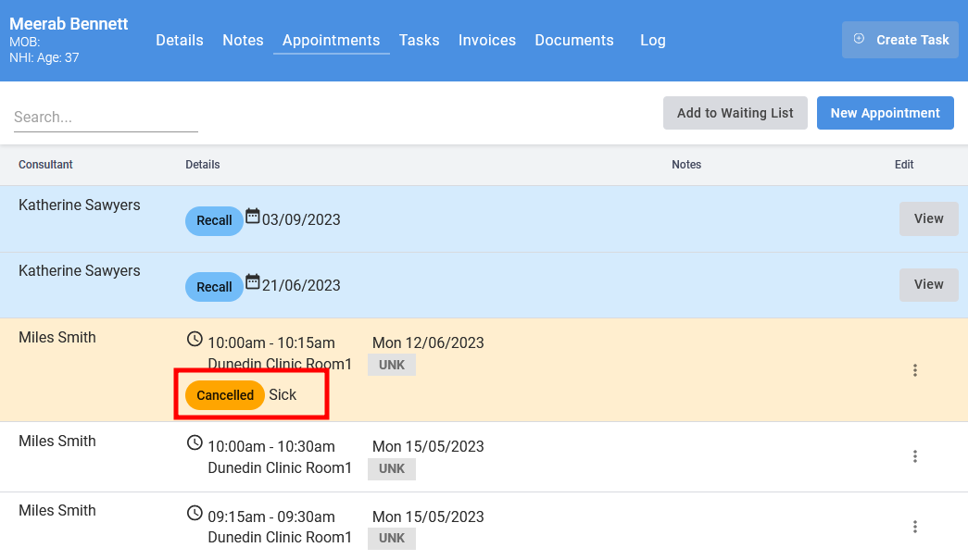The width and height of the screenshot is (968, 560).
Task: Show the Log tab
Action: (652, 40)
